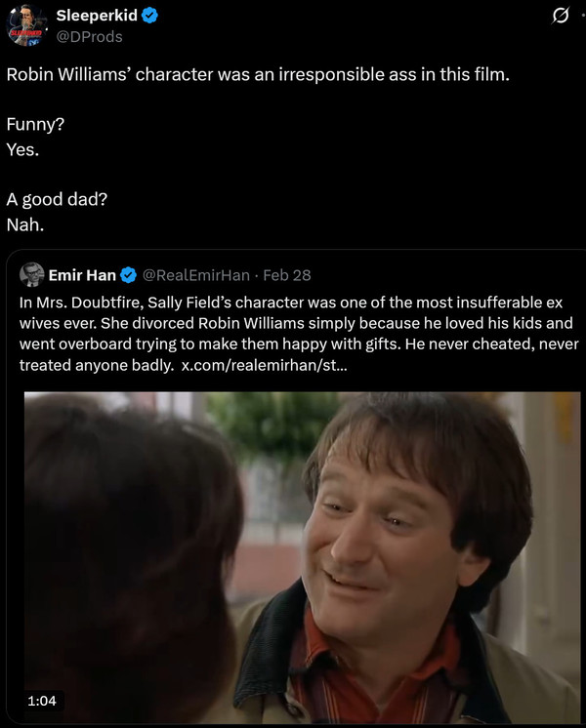The width and height of the screenshot is (586, 728).
Task: Click the line 'Robin Williams' character was an irresponsible'
Action: tap(258, 74)
